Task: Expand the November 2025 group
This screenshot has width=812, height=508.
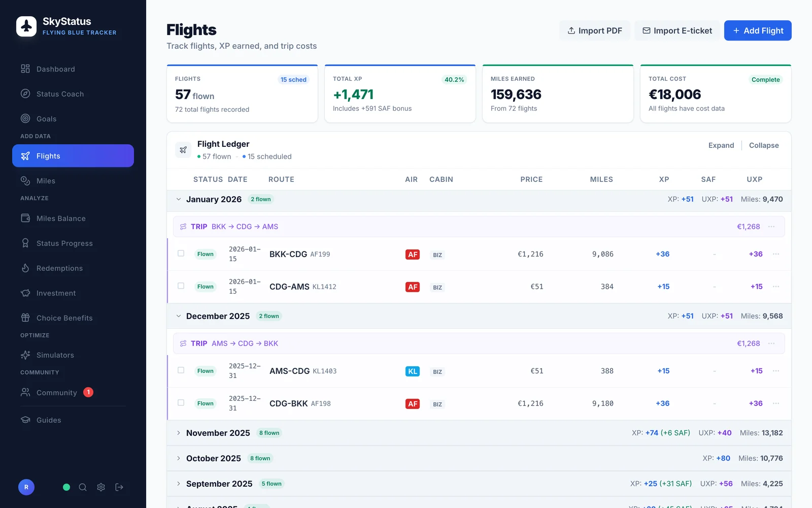Action: [x=178, y=433]
